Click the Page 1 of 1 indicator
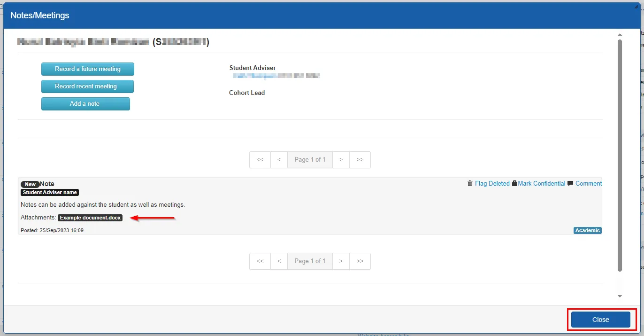 click(310, 160)
